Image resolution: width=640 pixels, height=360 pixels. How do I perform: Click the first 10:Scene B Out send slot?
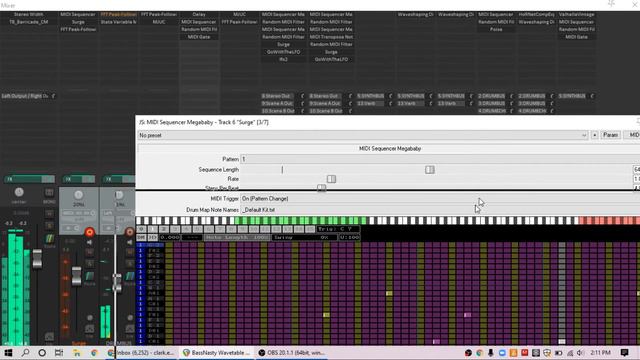(x=278, y=111)
